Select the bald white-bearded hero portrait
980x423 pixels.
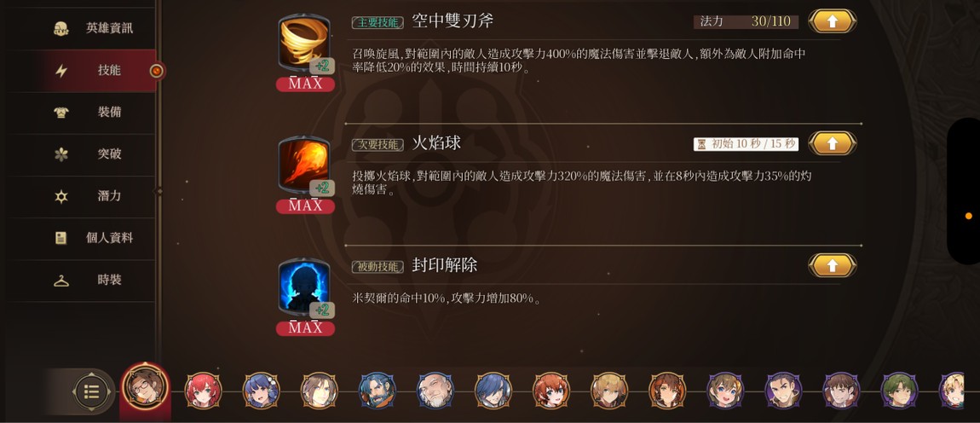(435, 391)
